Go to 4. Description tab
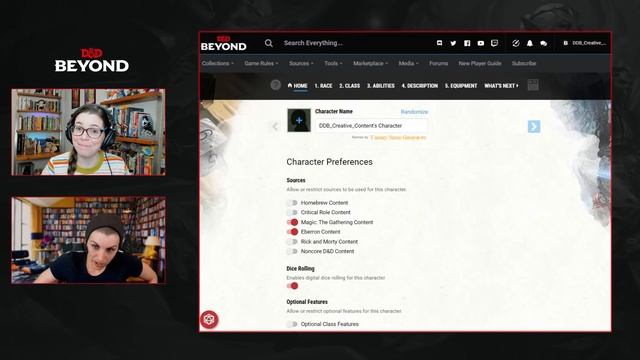This screenshot has width=640, height=360. tap(420, 86)
